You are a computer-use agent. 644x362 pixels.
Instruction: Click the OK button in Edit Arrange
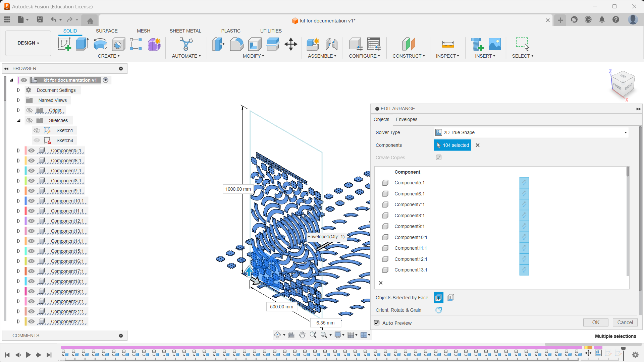pos(595,322)
